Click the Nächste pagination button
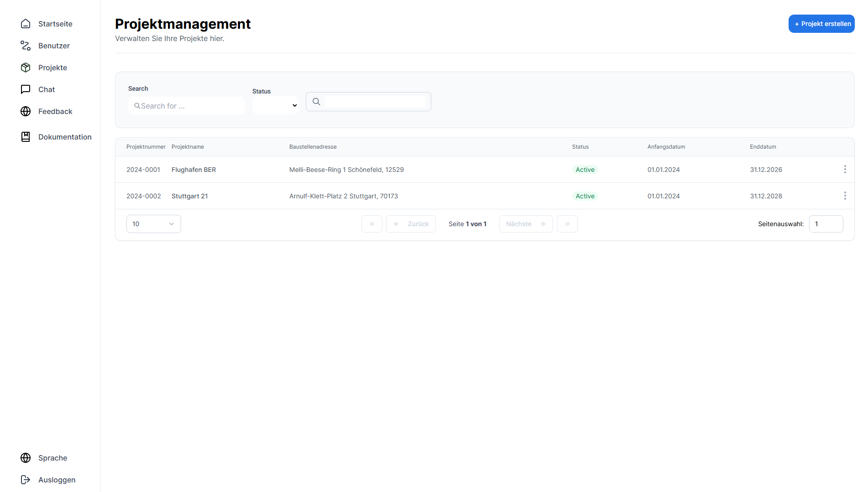 pyautogui.click(x=526, y=224)
